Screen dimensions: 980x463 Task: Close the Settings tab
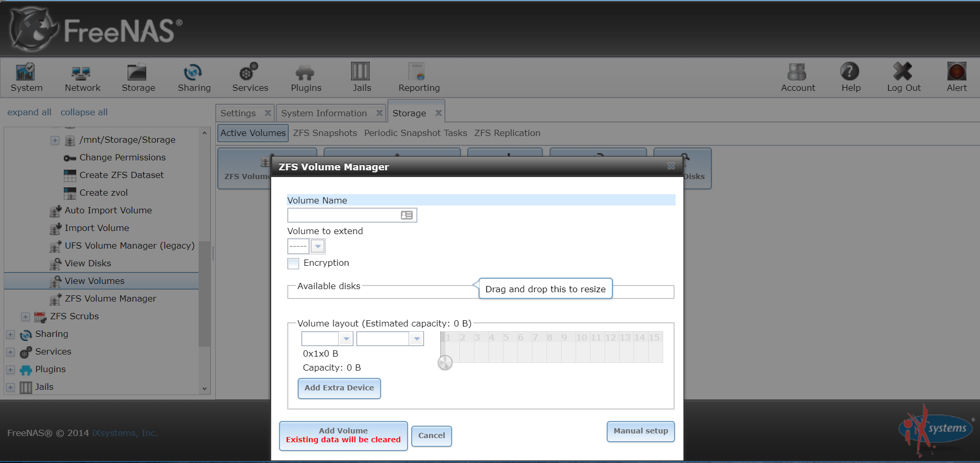(268, 113)
